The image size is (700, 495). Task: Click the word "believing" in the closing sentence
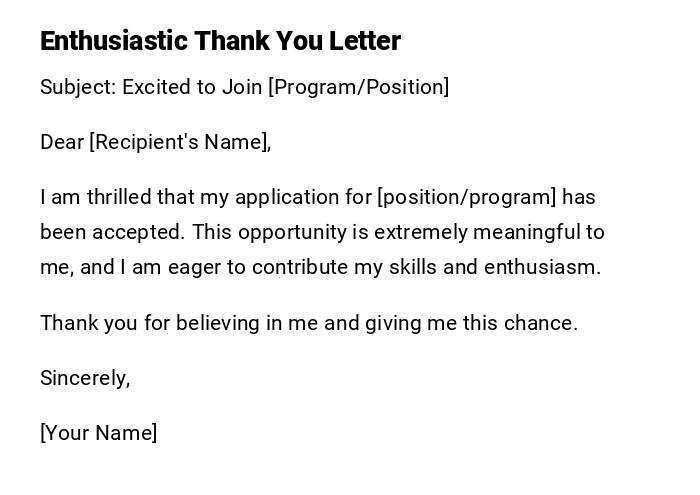click(x=194, y=323)
